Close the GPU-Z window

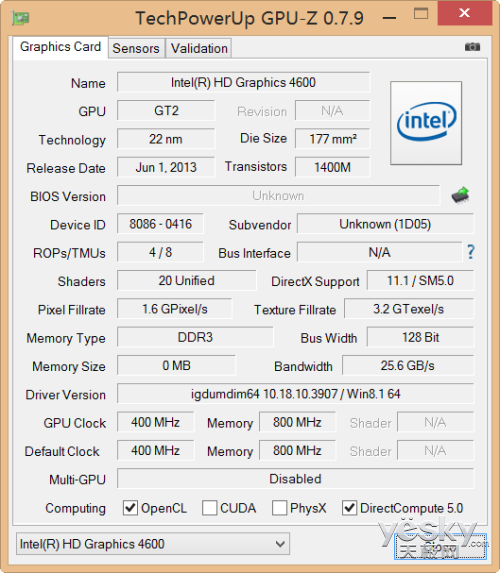[465, 13]
